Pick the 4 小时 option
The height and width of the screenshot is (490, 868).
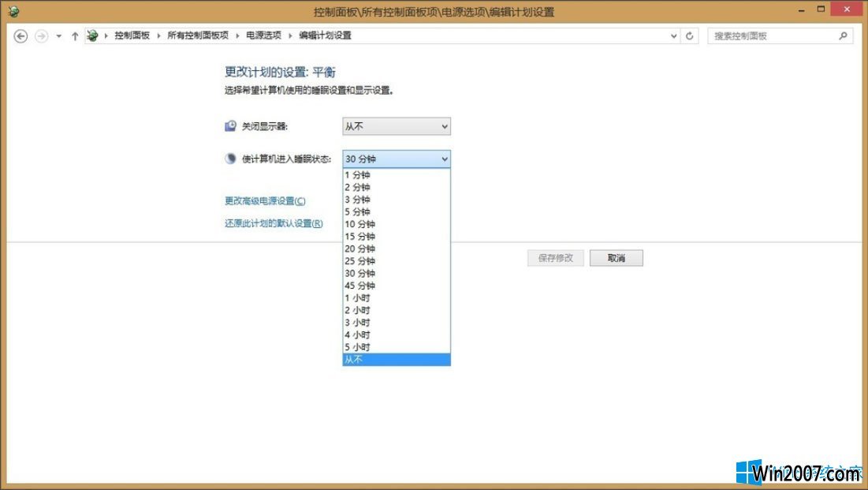(397, 335)
